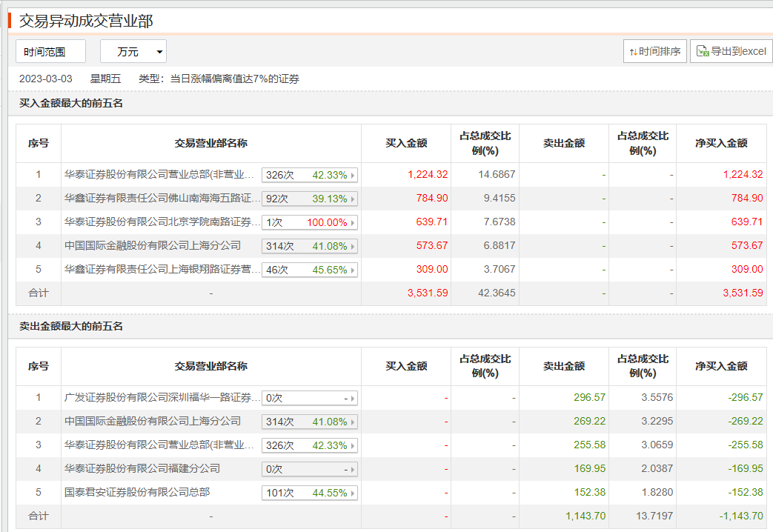This screenshot has width=773, height=532.
Task: Click the date 2023-03-03 text
Action: [45, 79]
